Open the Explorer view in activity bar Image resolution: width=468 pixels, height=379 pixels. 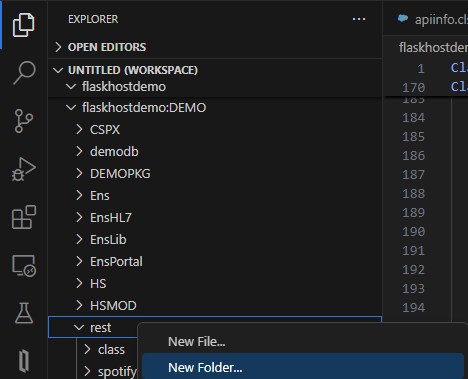pos(23,25)
